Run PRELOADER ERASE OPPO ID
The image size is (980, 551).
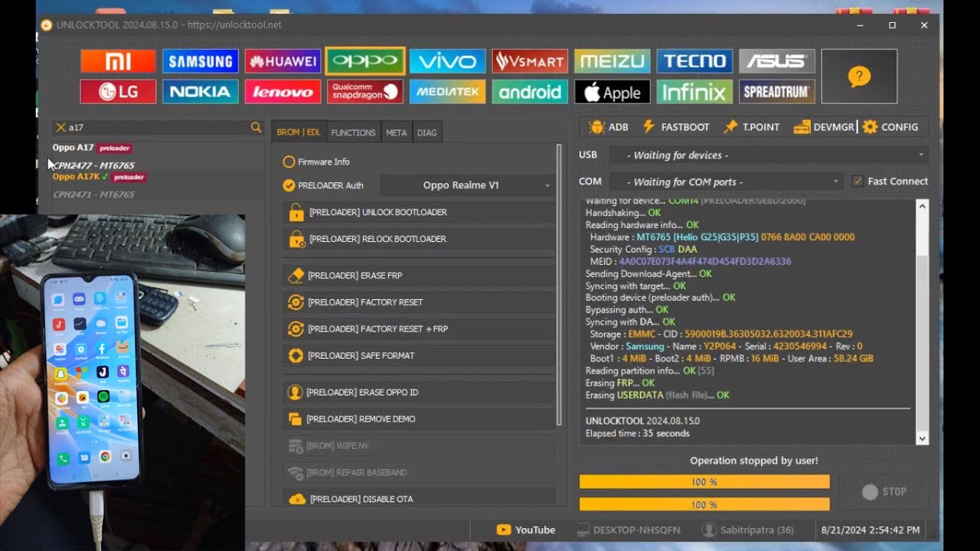(x=419, y=393)
